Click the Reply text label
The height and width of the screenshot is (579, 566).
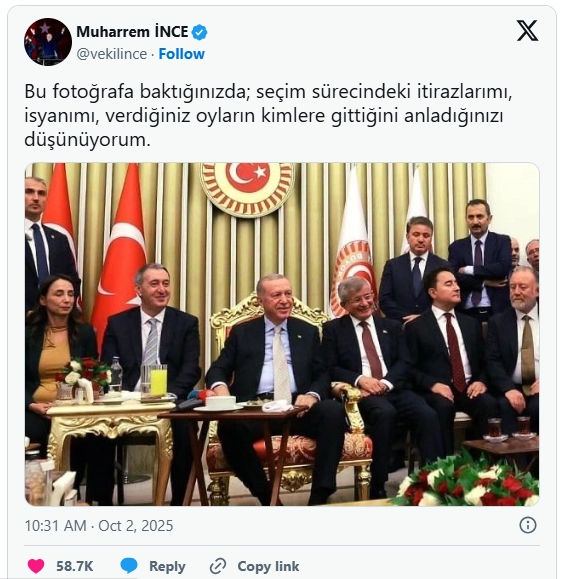coord(167,566)
